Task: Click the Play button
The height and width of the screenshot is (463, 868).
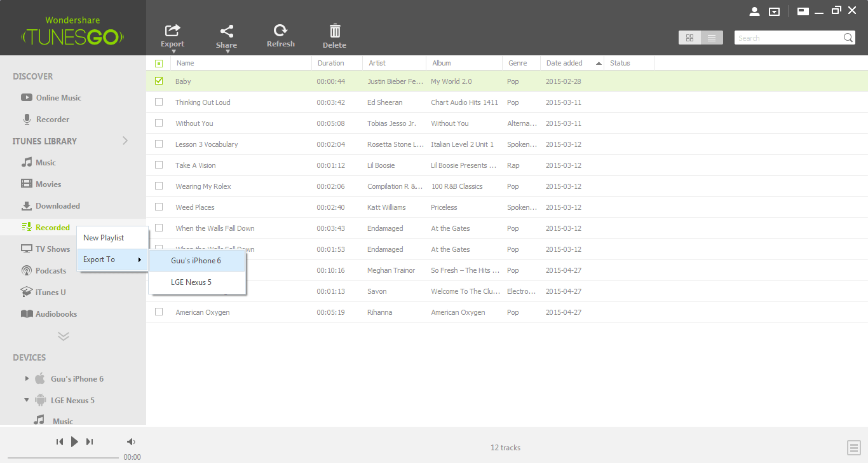Action: tap(74, 441)
